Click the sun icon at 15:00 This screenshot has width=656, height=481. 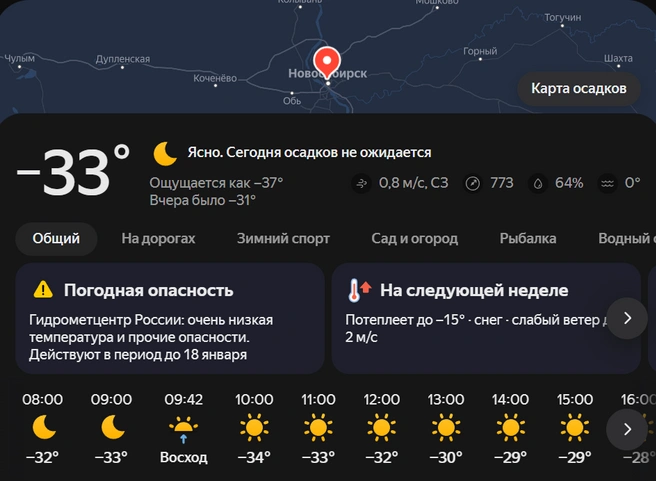tap(574, 427)
